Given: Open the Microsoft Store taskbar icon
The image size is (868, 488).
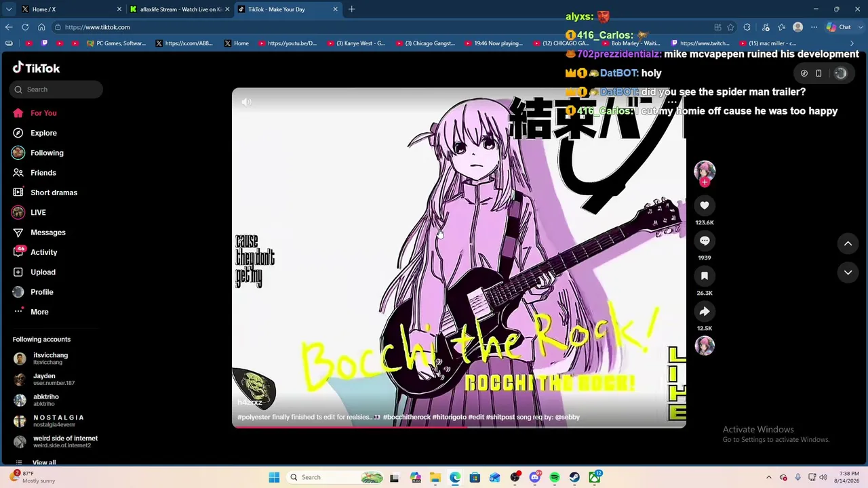Looking at the screenshot, I should 475,477.
